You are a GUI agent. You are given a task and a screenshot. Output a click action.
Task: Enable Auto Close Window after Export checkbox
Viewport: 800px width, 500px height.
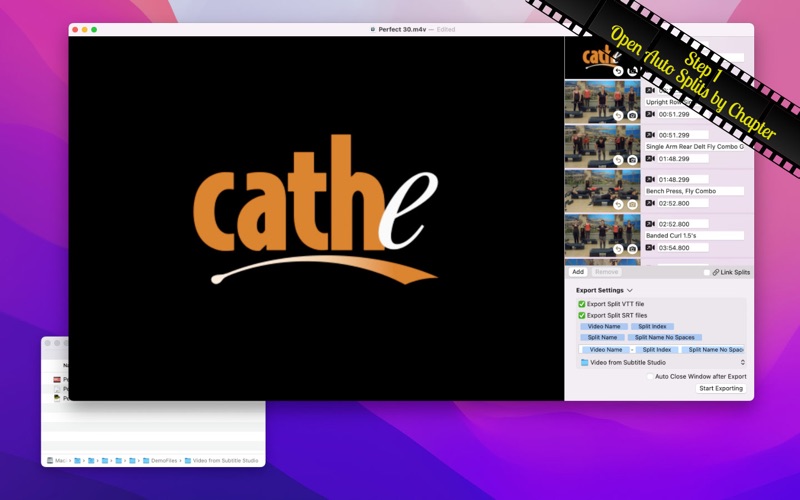pos(650,377)
